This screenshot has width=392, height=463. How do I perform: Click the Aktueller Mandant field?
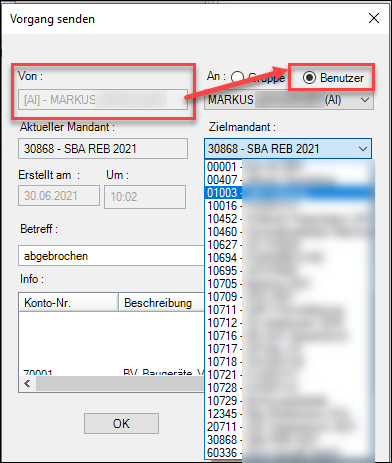(103, 149)
